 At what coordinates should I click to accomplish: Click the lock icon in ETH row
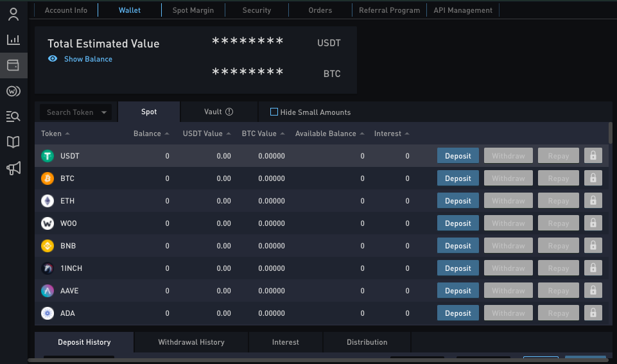tap(593, 200)
